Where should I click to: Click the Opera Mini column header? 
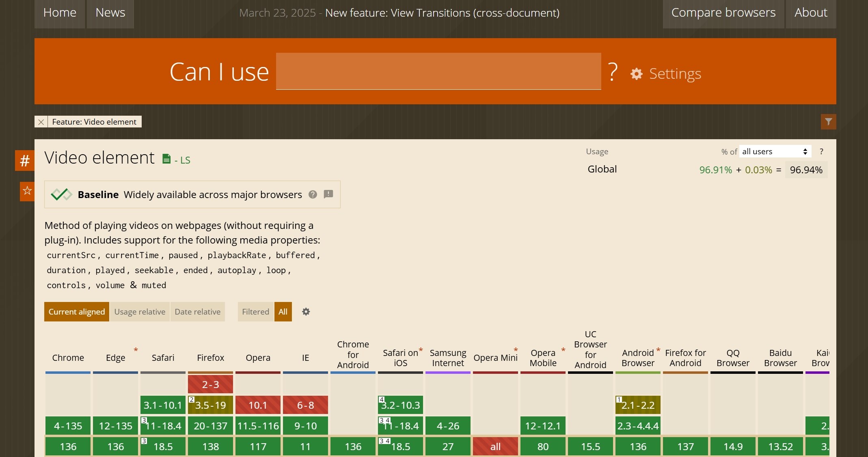pos(496,358)
